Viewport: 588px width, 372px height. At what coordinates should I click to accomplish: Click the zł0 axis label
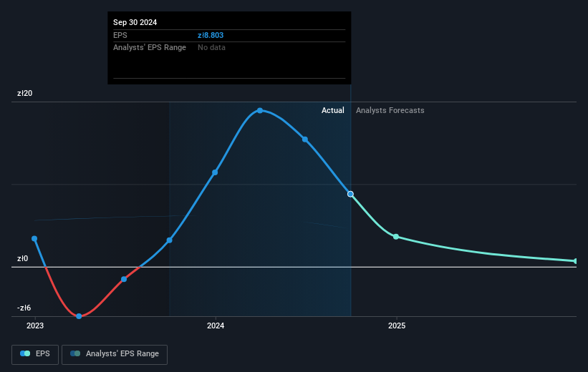coord(22,258)
